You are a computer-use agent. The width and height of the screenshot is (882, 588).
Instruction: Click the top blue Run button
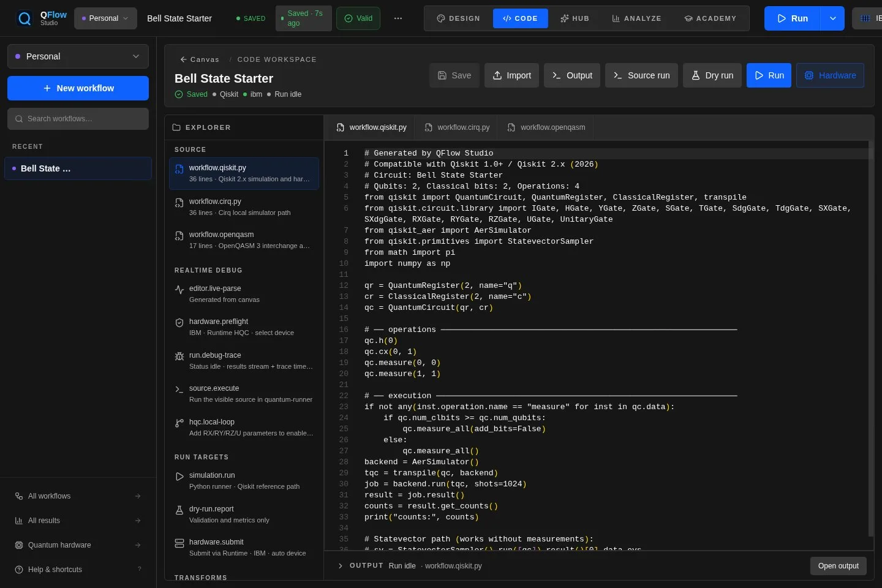click(x=793, y=18)
